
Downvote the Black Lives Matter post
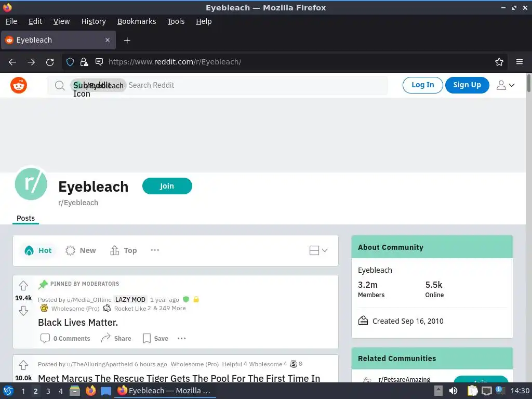click(23, 311)
